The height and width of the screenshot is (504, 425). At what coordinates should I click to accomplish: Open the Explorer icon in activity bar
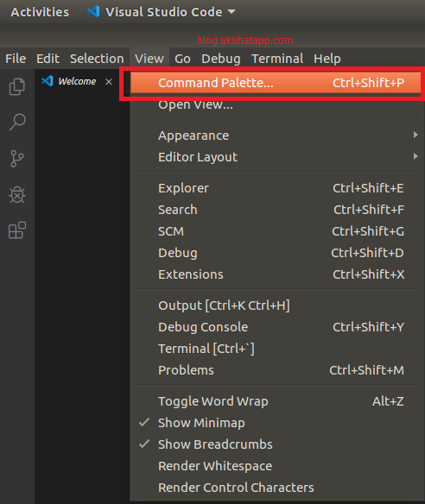[x=17, y=87]
